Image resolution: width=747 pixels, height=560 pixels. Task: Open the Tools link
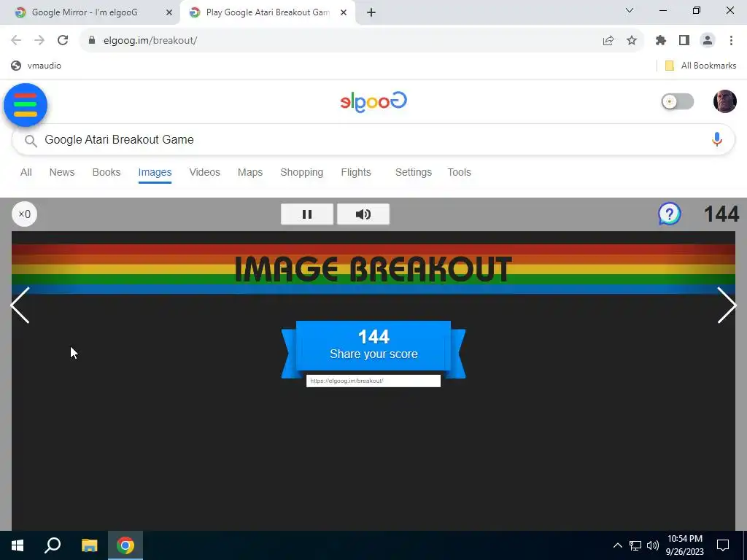[x=460, y=172]
